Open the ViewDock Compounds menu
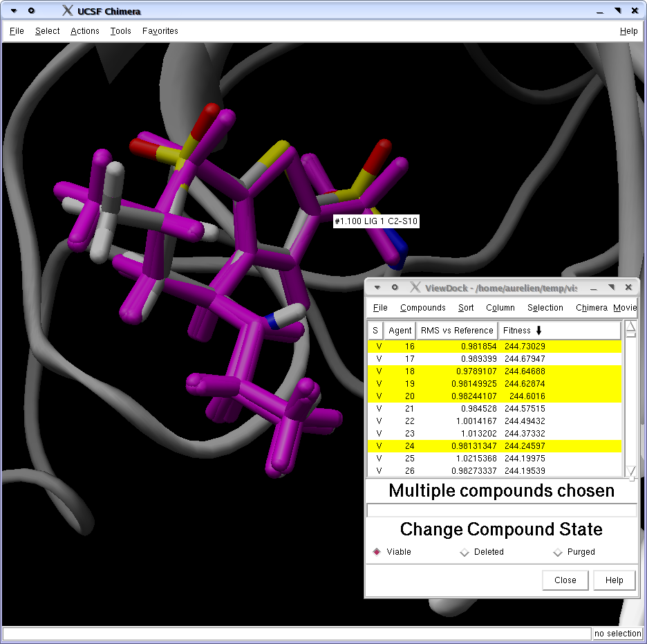Viewport: 647px width, 644px height. 423,308
